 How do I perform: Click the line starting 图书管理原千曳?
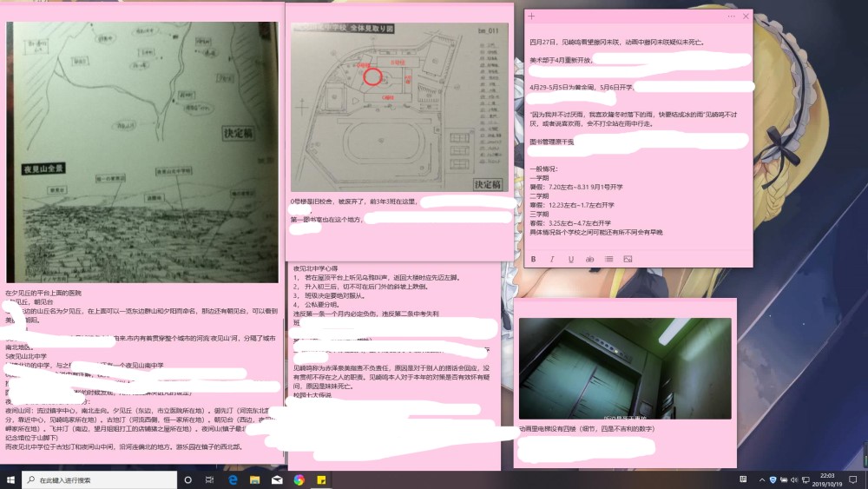pyautogui.click(x=551, y=142)
